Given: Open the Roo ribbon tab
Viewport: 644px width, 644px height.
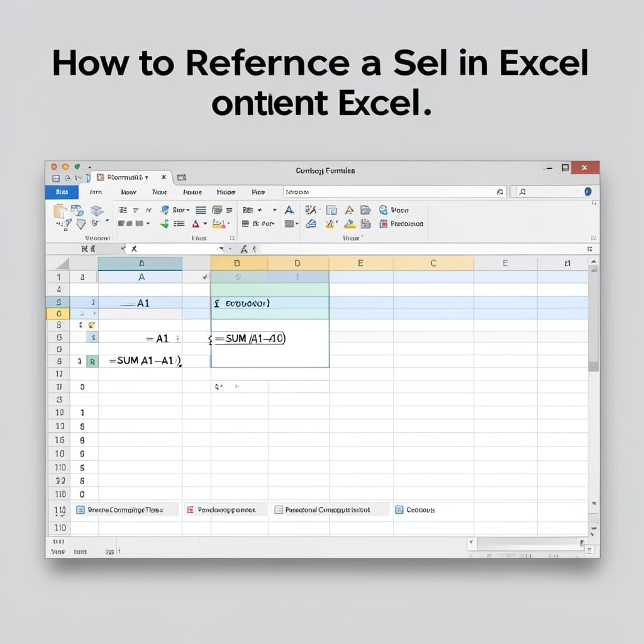Looking at the screenshot, I should (x=258, y=192).
